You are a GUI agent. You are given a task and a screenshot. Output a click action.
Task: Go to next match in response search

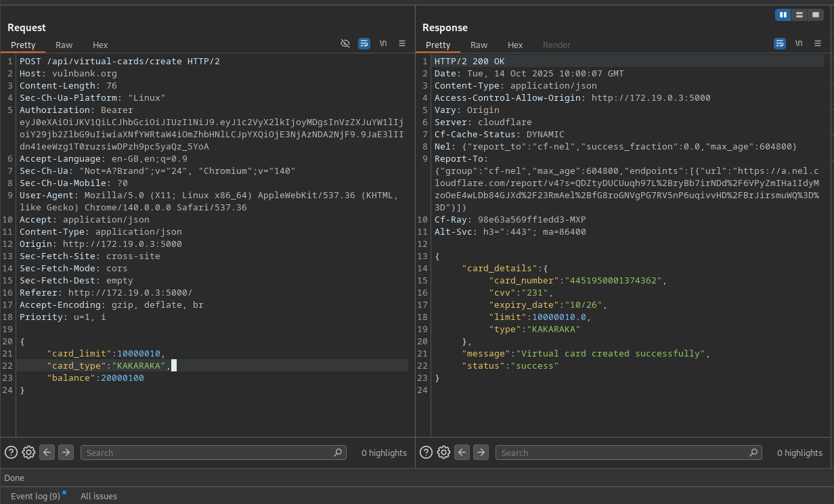pyautogui.click(x=481, y=453)
